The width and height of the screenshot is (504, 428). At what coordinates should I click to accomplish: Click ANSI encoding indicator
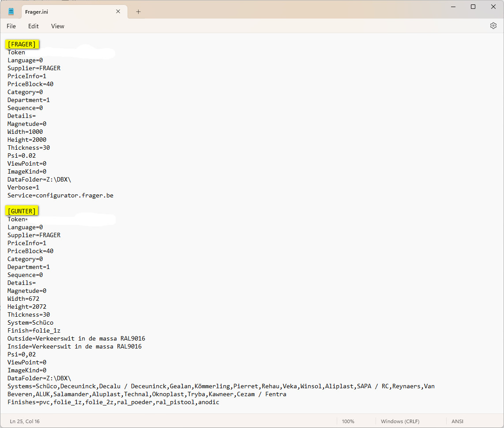pyautogui.click(x=457, y=421)
